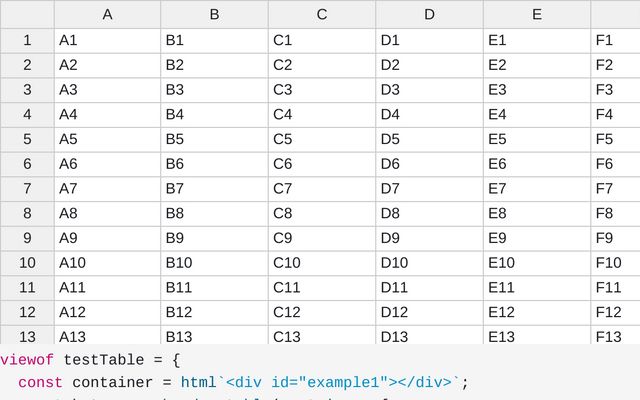Click the html template literal keyword

click(198, 382)
